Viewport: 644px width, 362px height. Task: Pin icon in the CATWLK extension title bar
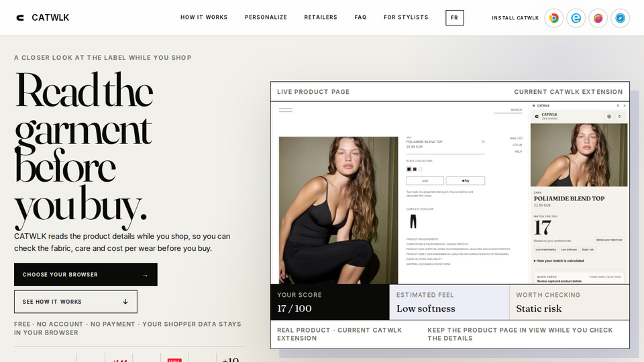tap(618, 105)
